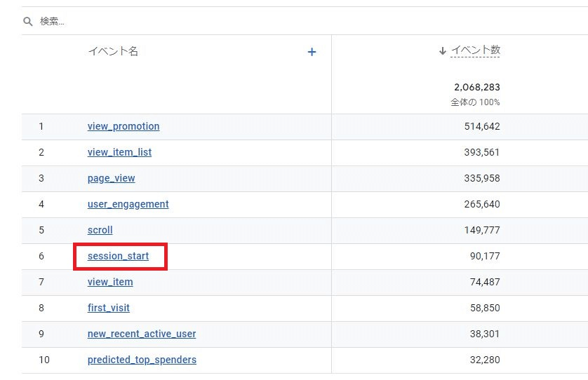Open the new_recent_active_user event
Image resolution: width=588 pixels, height=380 pixels.
(142, 334)
